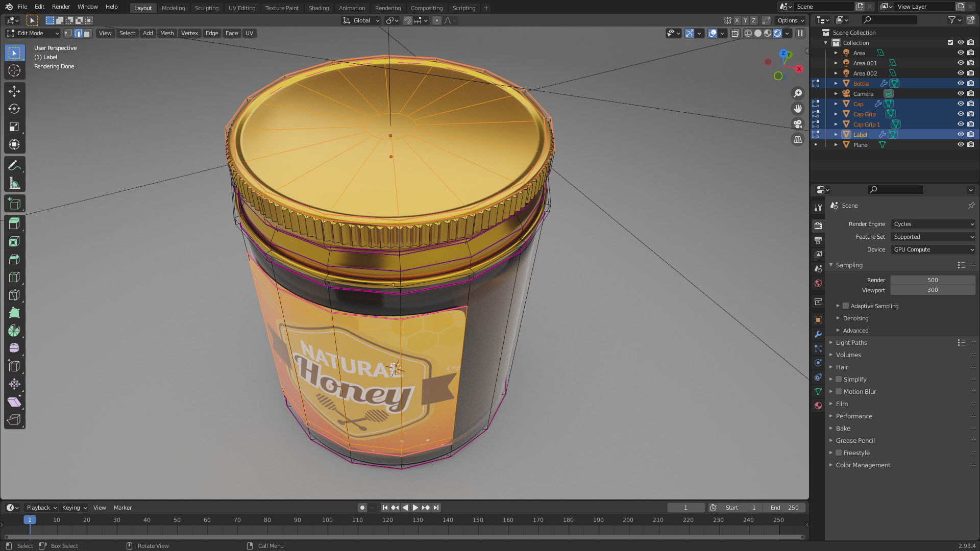Expand the Light Paths panel

click(851, 343)
